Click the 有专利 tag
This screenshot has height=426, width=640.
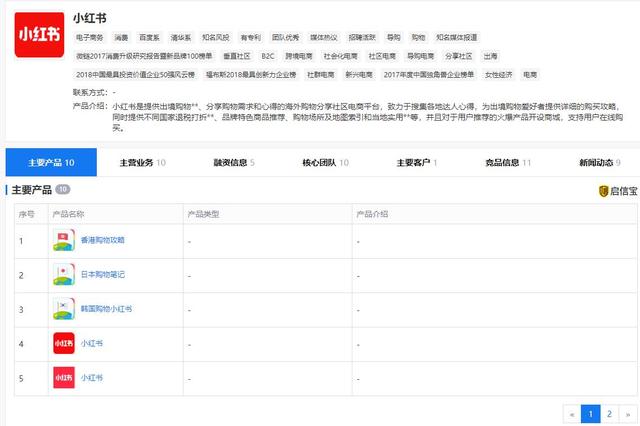coord(250,38)
